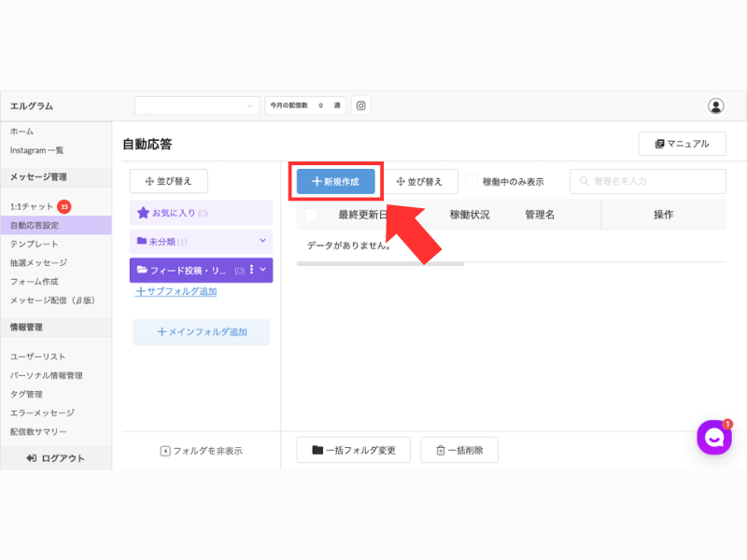Viewport: 747px width, 560px height.
Task: Collapse the フィード投稿 folder chevron
Action: [x=263, y=270]
